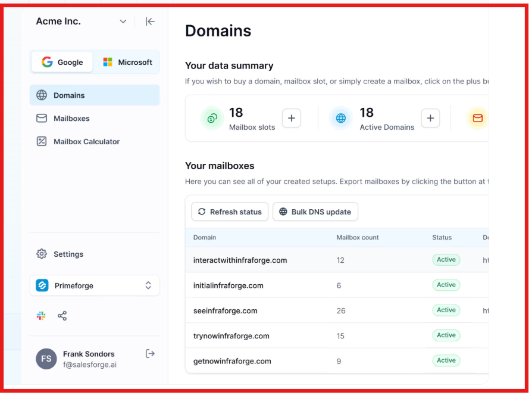
Task: Select the interactwithinfraforge.com domain row
Action: [x=337, y=260]
